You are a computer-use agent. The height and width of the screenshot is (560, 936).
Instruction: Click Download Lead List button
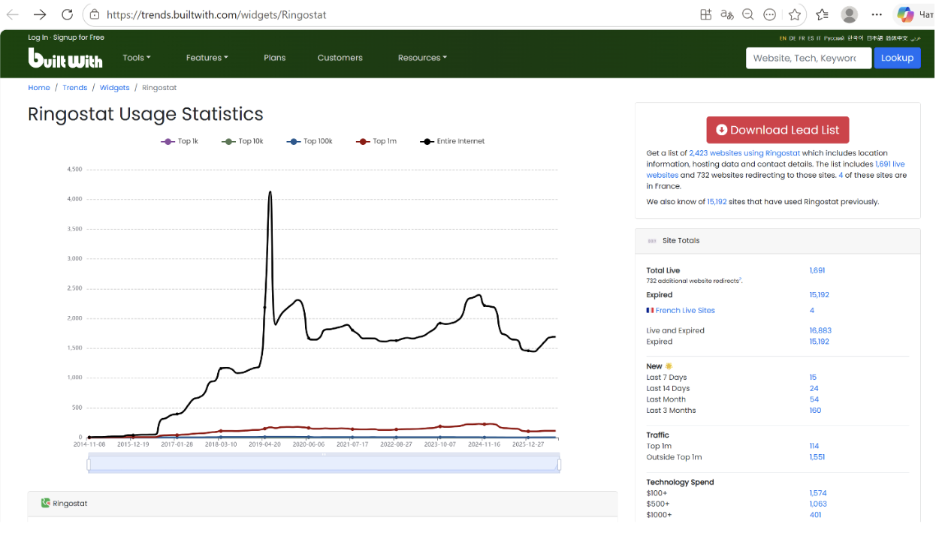777,130
